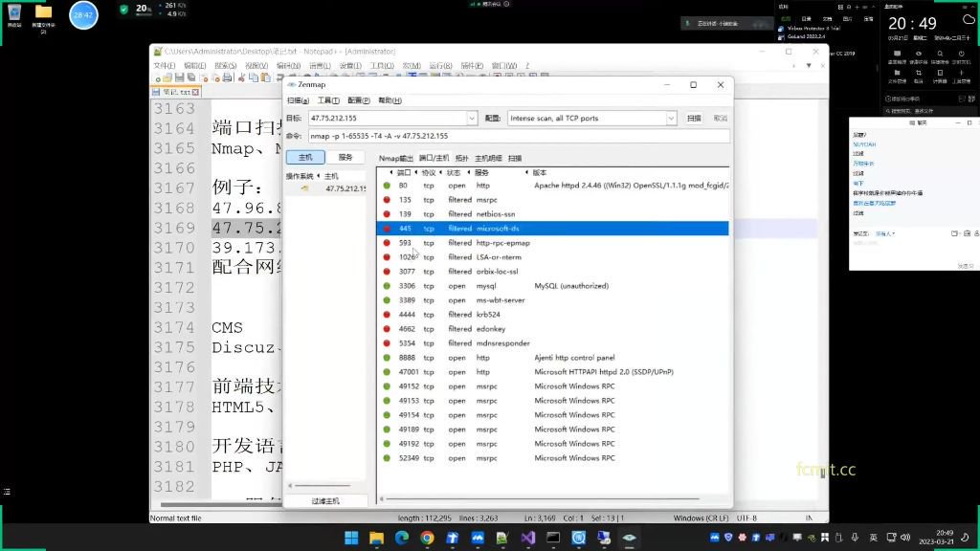Viewport: 980px width, 551px height.
Task: Click the Save icon in Notepad++ toolbar
Action: click(179, 77)
